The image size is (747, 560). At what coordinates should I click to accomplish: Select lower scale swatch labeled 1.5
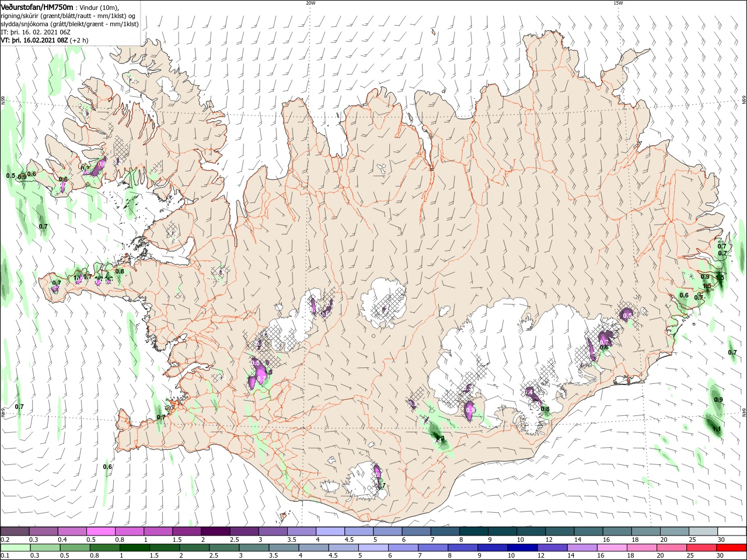(164, 548)
